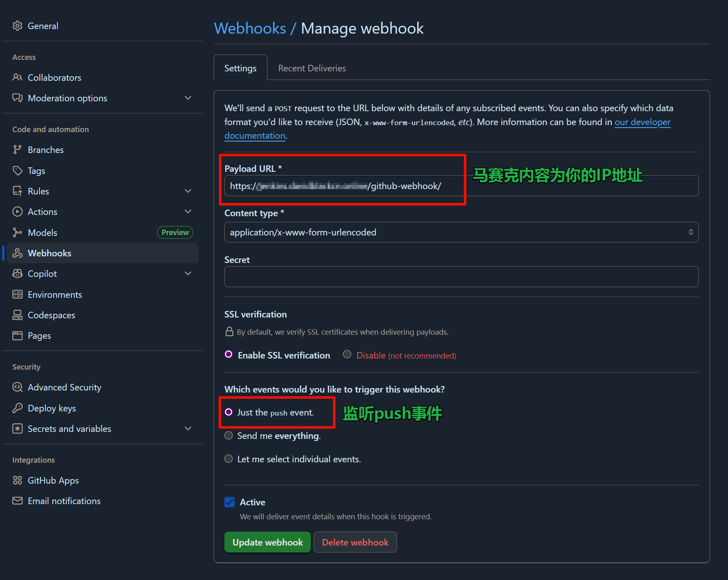Select 'Let me select individual events' radio
728x580 pixels.
(229, 459)
